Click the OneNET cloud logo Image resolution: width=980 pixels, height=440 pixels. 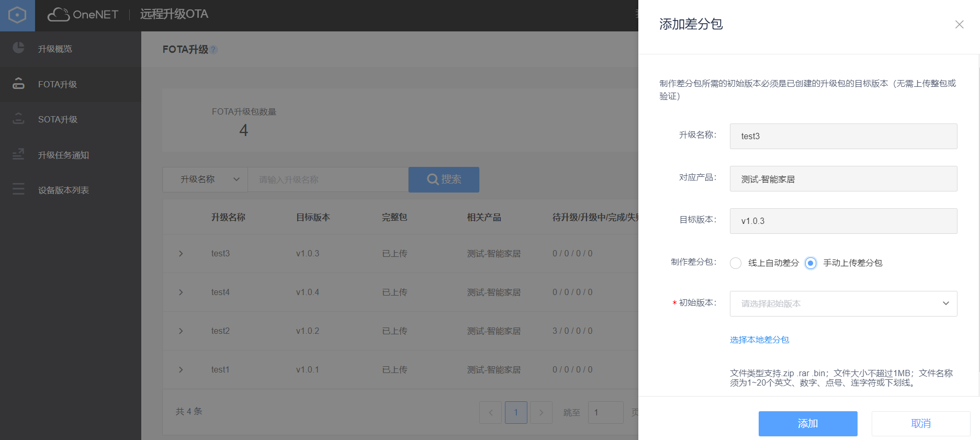(83, 15)
